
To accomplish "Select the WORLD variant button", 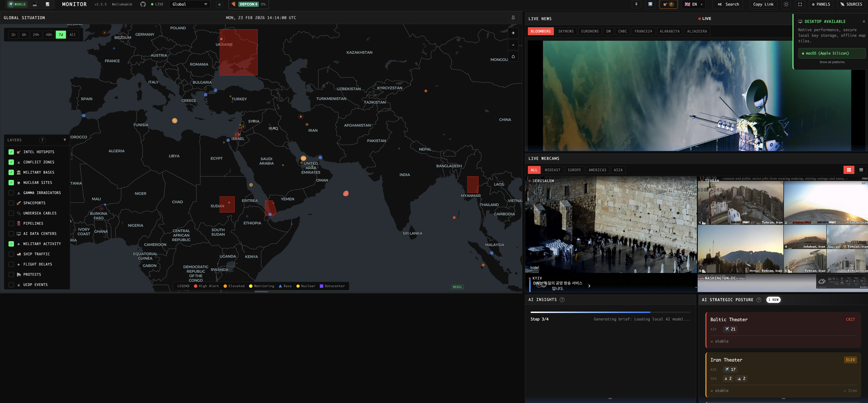I will [x=18, y=4].
